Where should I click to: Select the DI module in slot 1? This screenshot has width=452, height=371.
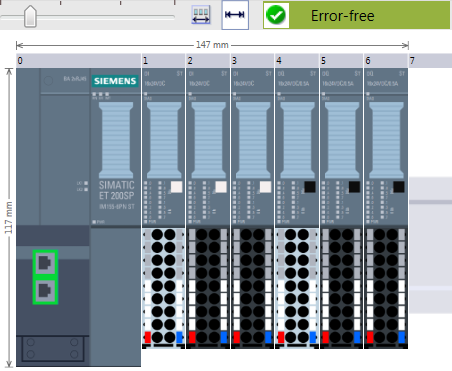(164, 148)
